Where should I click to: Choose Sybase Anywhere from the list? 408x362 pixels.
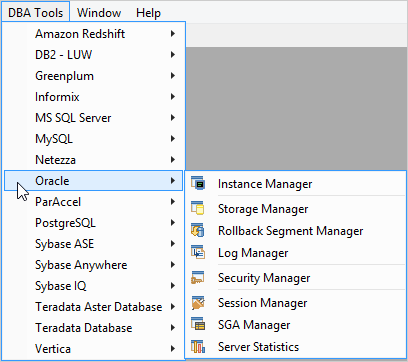[93, 265]
